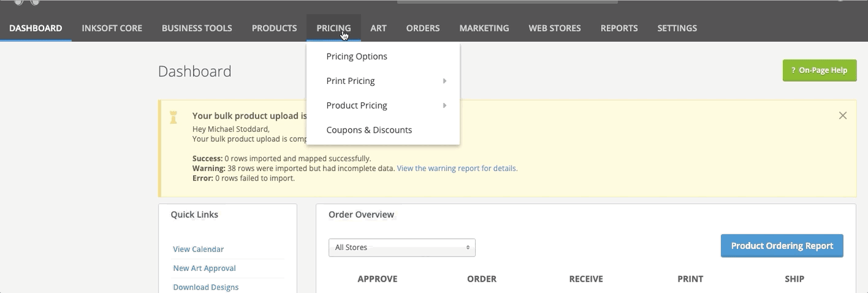Open the Product Ordering Report
This screenshot has height=293, width=868.
pos(782,246)
